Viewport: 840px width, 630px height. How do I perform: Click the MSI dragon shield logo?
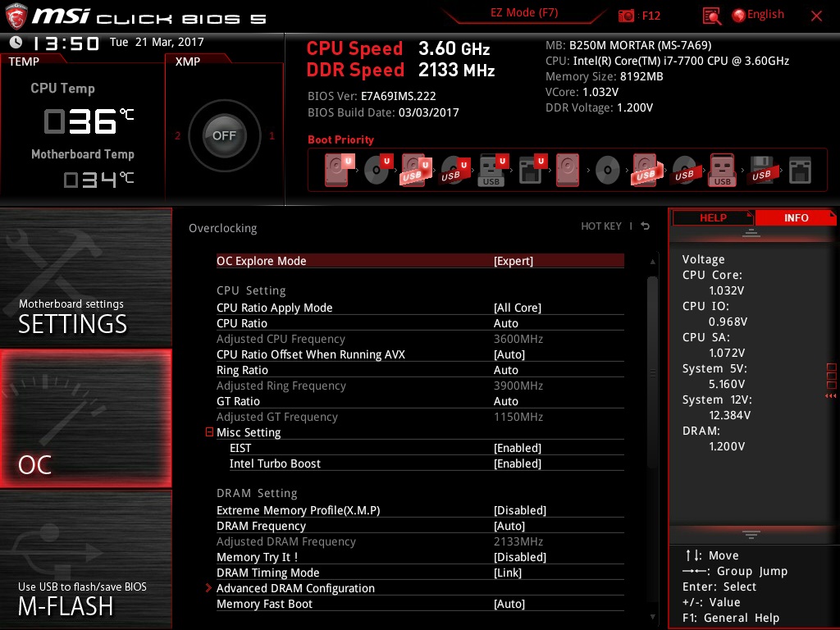tap(16, 16)
